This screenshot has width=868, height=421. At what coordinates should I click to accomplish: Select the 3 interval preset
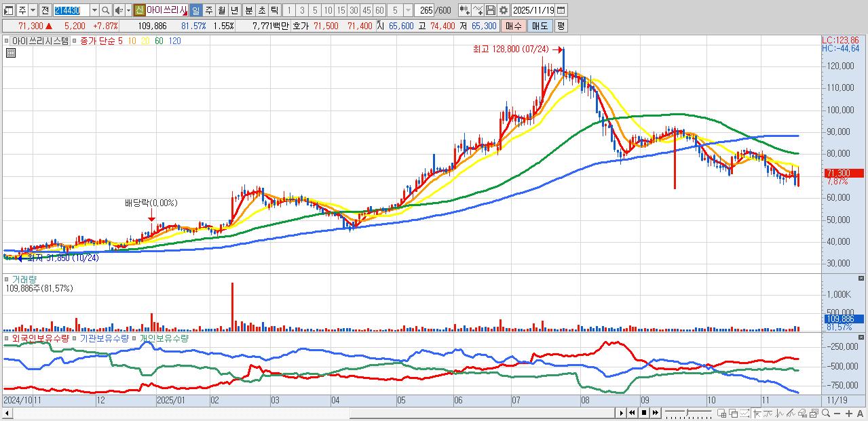(301, 10)
